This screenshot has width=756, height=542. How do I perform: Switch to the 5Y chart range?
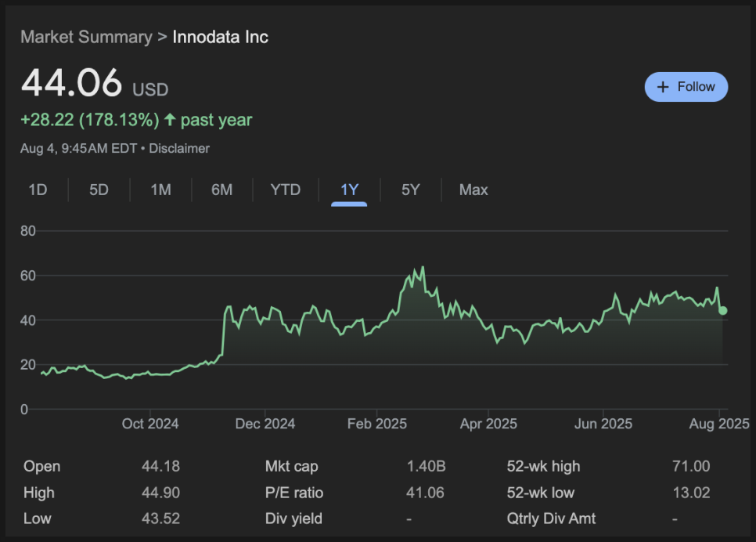pyautogui.click(x=411, y=190)
